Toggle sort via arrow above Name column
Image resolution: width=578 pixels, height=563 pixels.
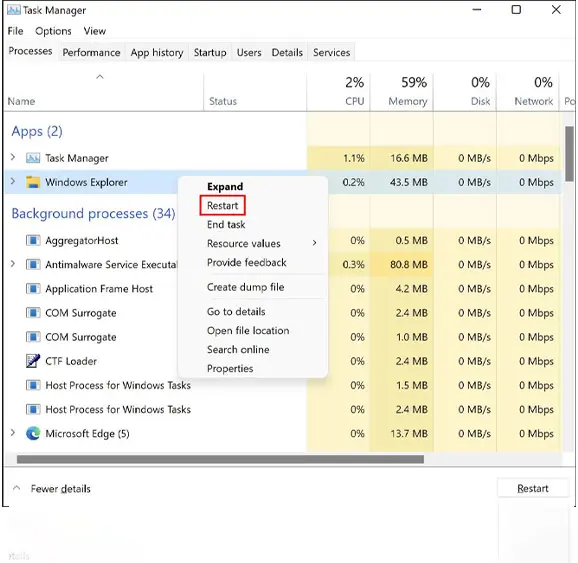[x=100, y=77]
